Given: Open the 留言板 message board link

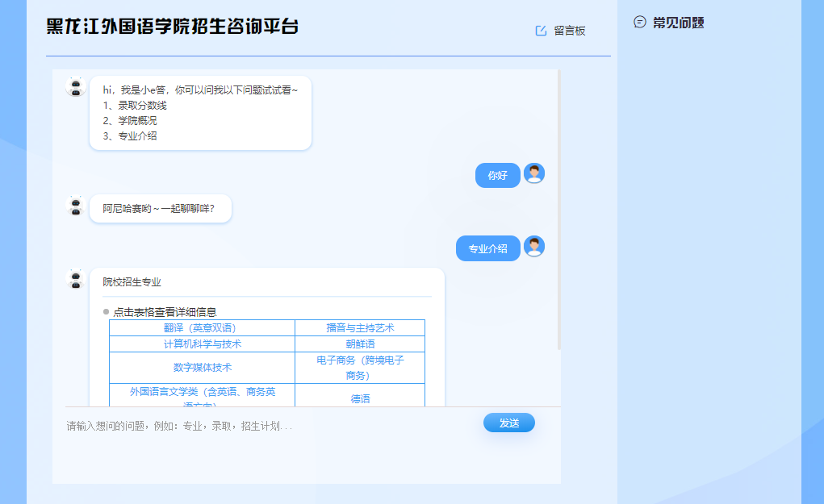Looking at the screenshot, I should (x=570, y=31).
